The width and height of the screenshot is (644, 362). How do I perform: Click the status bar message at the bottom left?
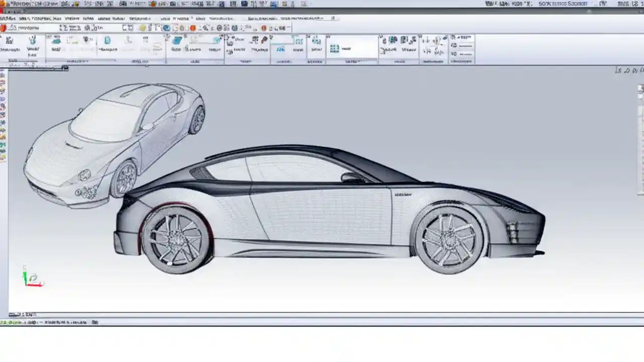(30, 322)
